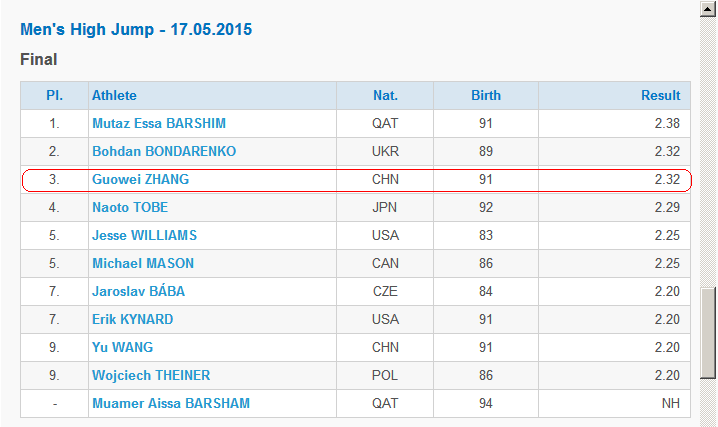This screenshot has height=427, width=718.
Task: Click the vertical scrollbar thumb
Action: (708, 333)
